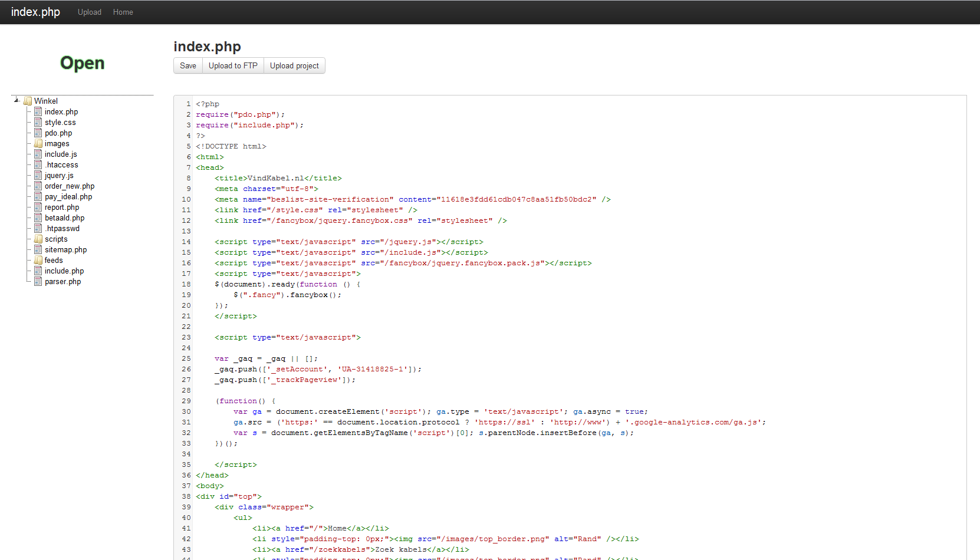
Task: Select the Winkel root folder label
Action: (x=46, y=101)
